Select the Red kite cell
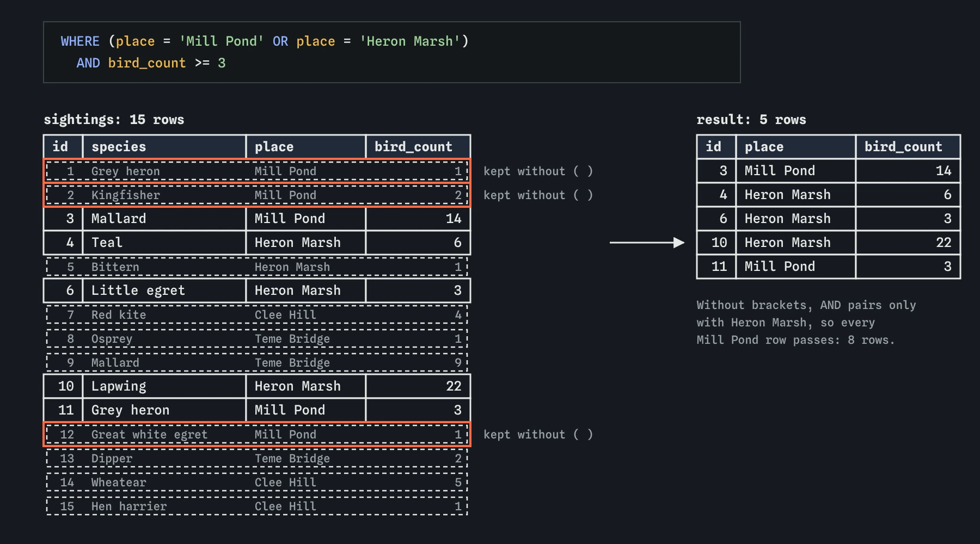The width and height of the screenshot is (980, 544). [119, 315]
